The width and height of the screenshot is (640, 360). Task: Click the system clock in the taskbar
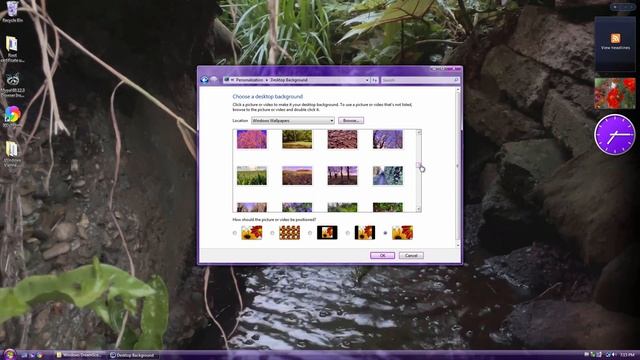(627, 355)
